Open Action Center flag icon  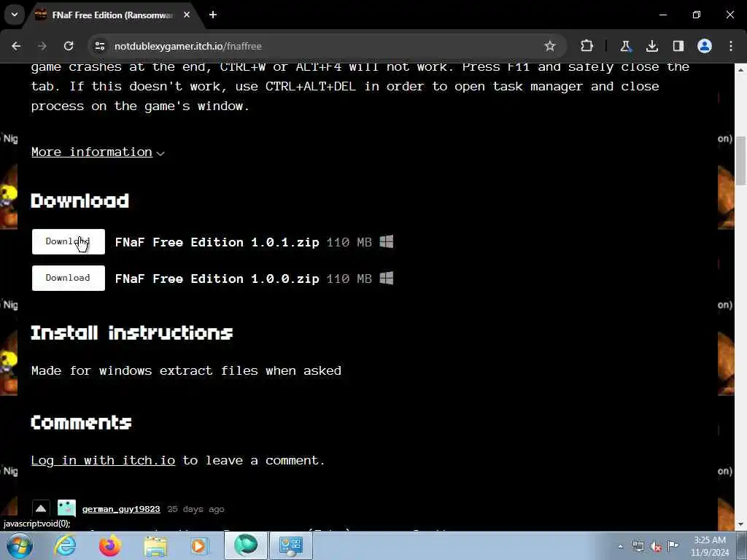pyautogui.click(x=673, y=545)
